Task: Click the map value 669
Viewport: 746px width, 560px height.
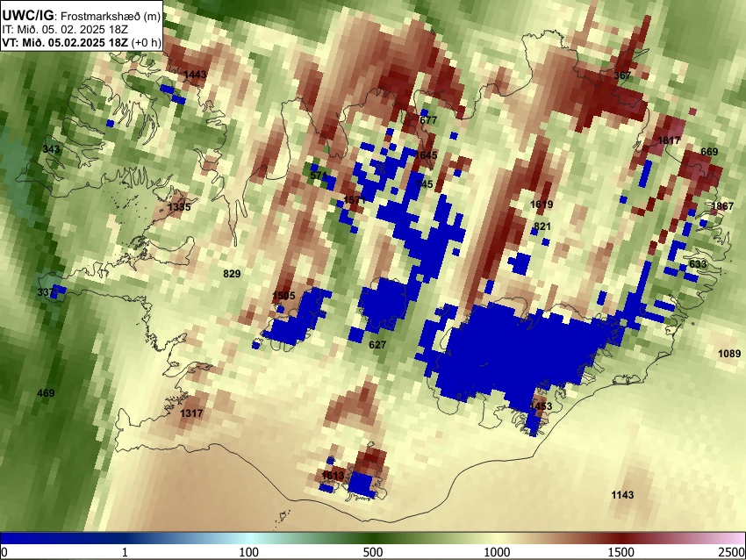Action: [709, 152]
